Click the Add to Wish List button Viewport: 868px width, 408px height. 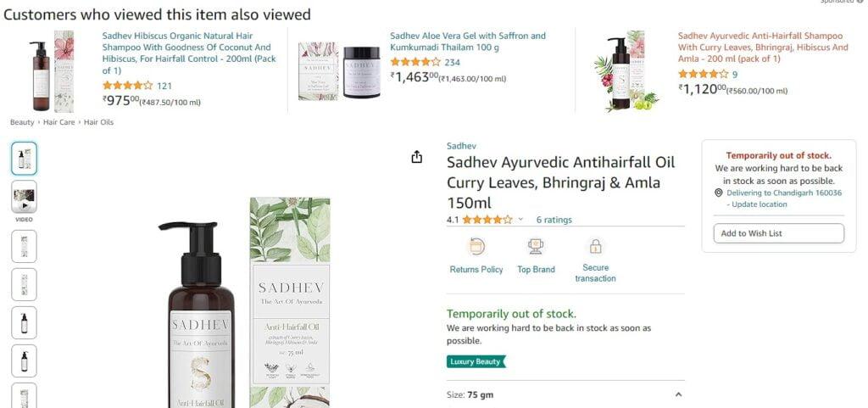[778, 233]
